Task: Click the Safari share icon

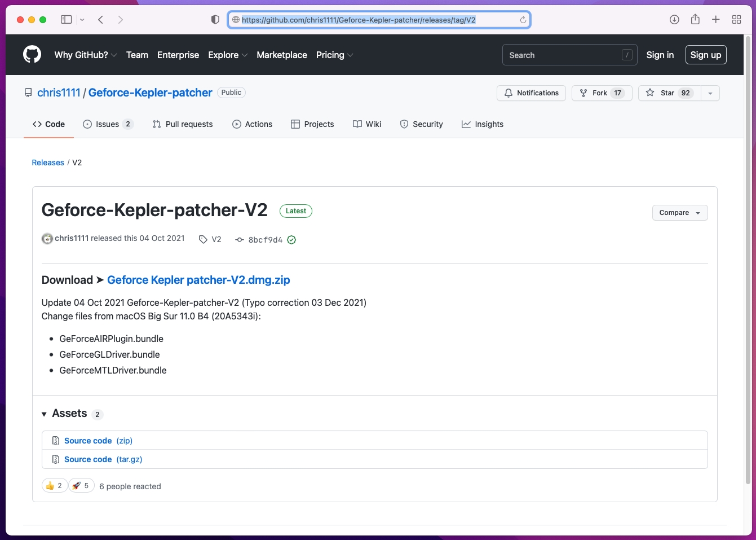Action: pos(695,20)
